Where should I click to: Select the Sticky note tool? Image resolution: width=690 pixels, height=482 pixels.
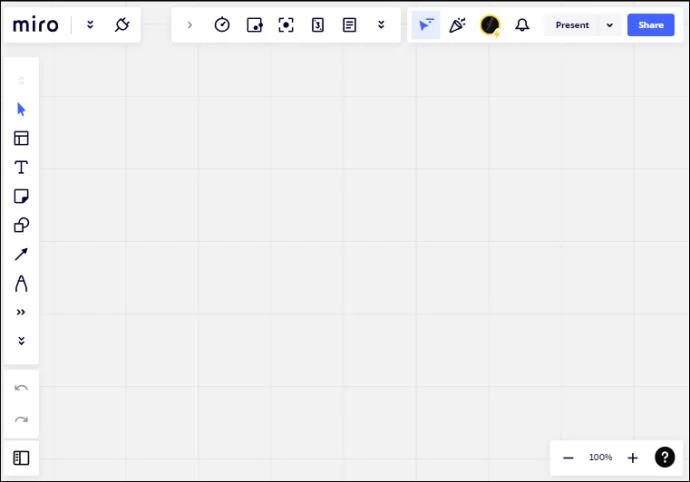click(21, 196)
